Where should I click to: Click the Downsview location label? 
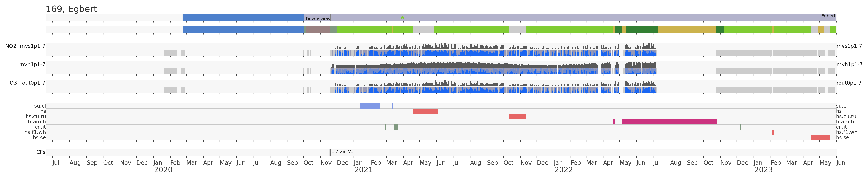(318, 19)
